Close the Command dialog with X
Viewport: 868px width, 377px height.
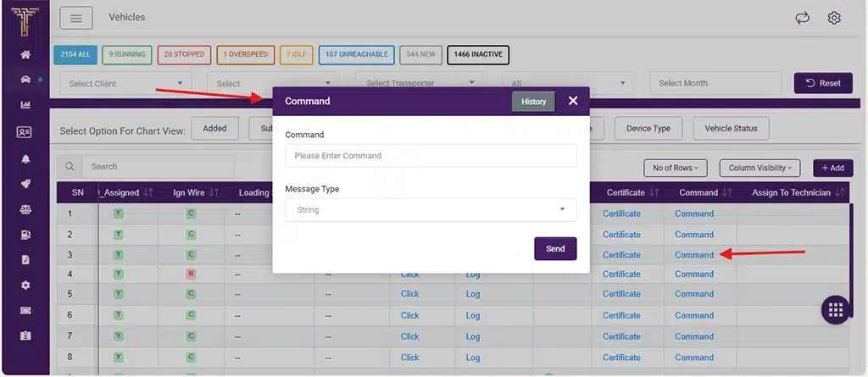pos(573,101)
